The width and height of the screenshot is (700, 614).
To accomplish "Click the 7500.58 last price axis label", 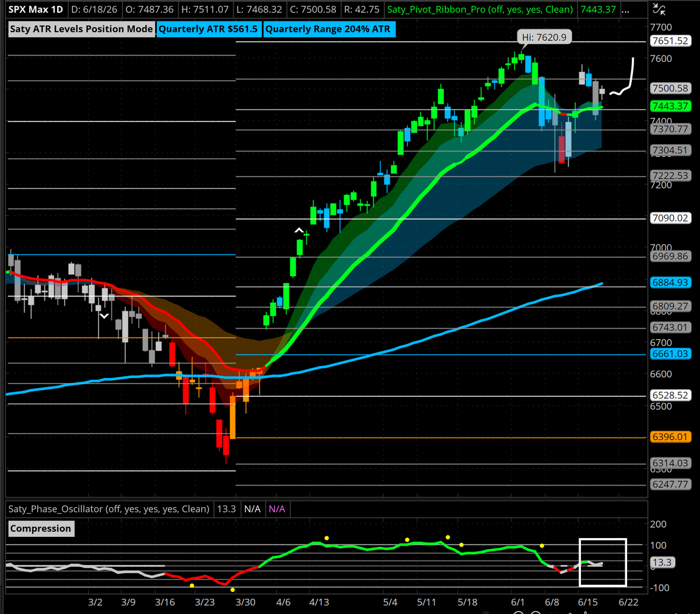I will [670, 89].
